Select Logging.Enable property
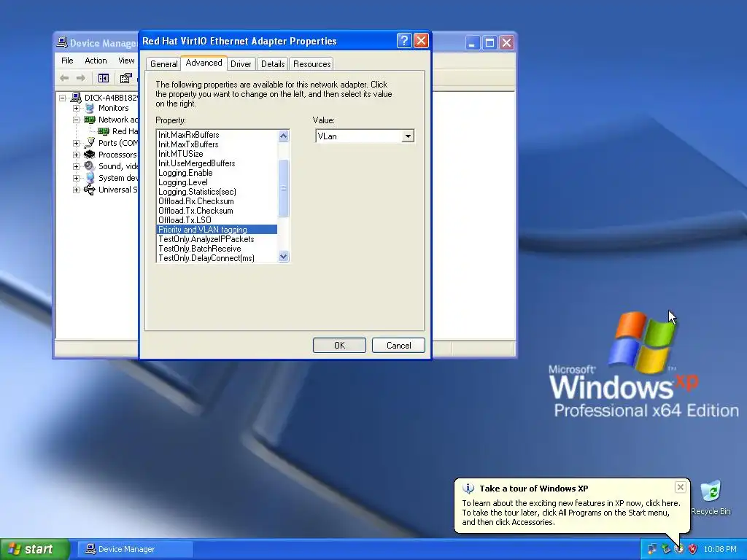Image resolution: width=747 pixels, height=560 pixels. point(217,173)
